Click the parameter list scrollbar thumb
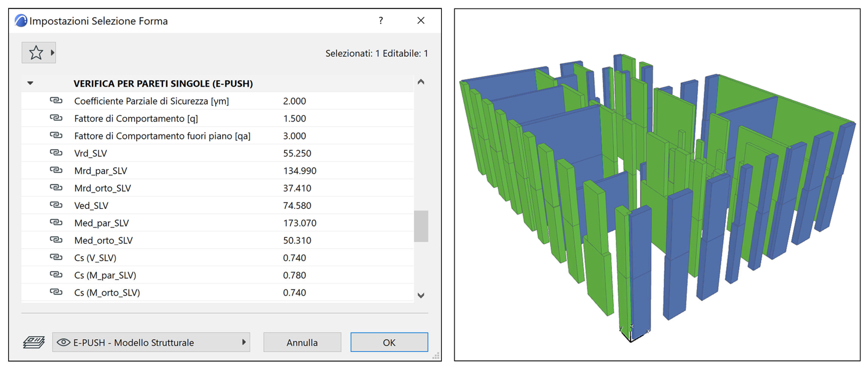The height and width of the screenshot is (369, 868). tap(421, 226)
